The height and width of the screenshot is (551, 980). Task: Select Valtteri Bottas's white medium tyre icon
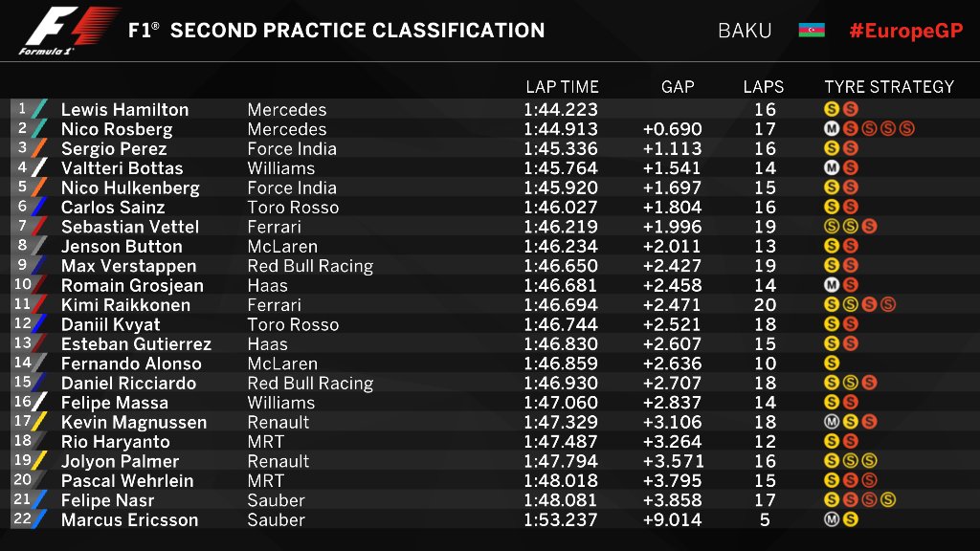pos(832,167)
